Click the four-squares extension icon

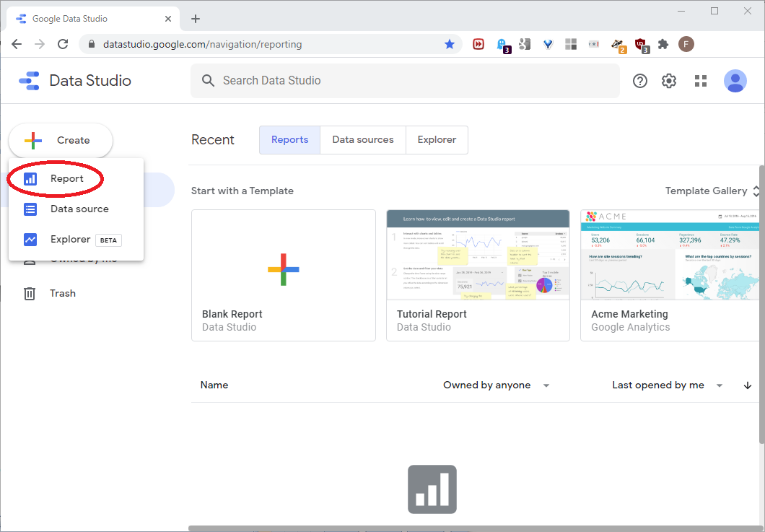(571, 45)
